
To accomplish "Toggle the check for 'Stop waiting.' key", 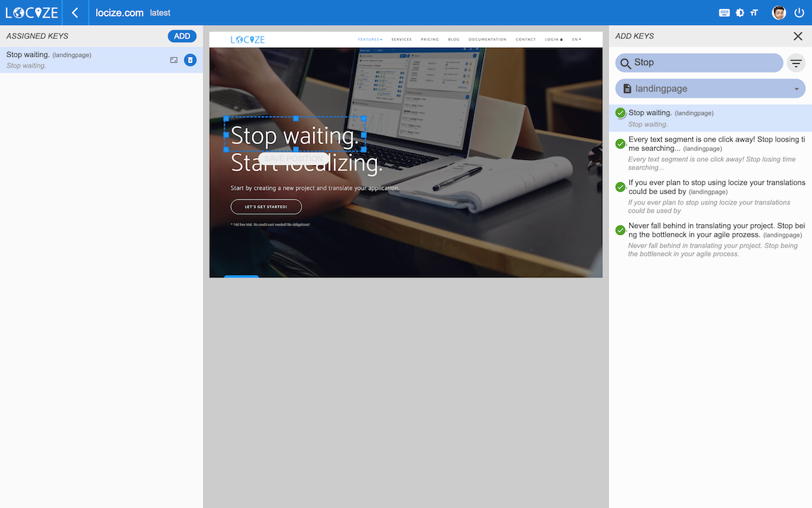I will pyautogui.click(x=621, y=113).
